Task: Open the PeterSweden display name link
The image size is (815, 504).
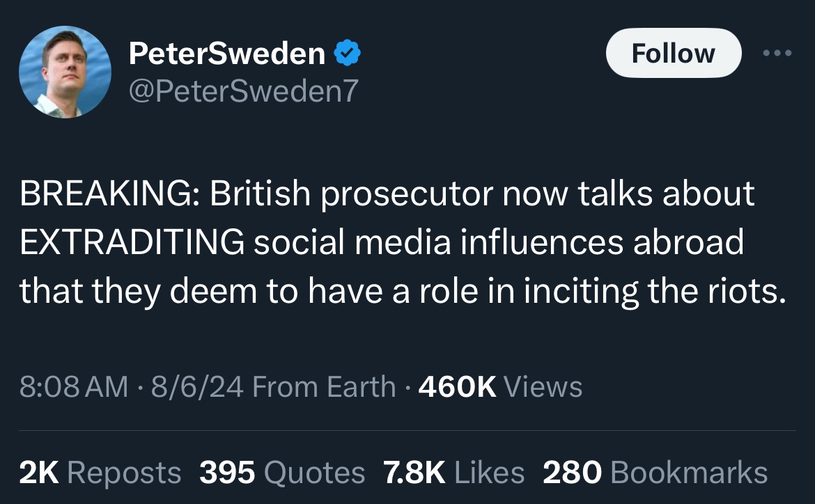Action: [226, 54]
